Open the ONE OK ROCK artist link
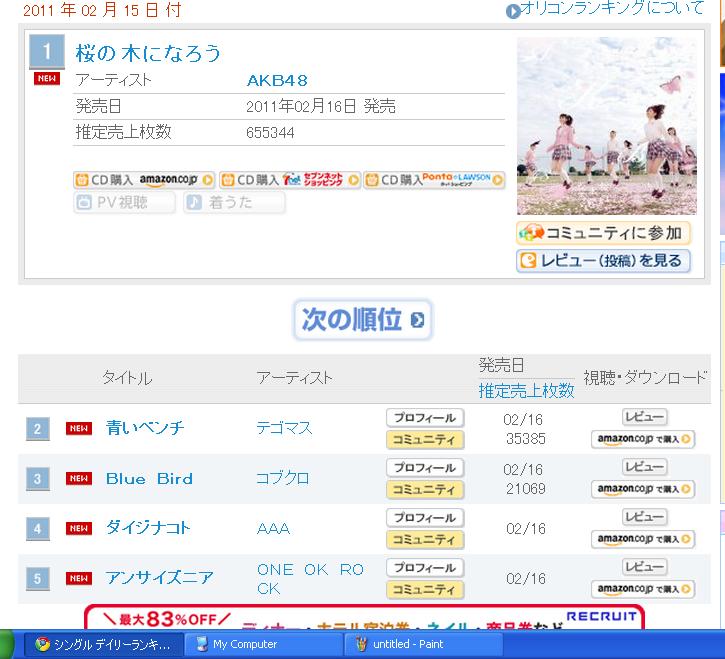The height and width of the screenshot is (659, 725). pos(310,579)
